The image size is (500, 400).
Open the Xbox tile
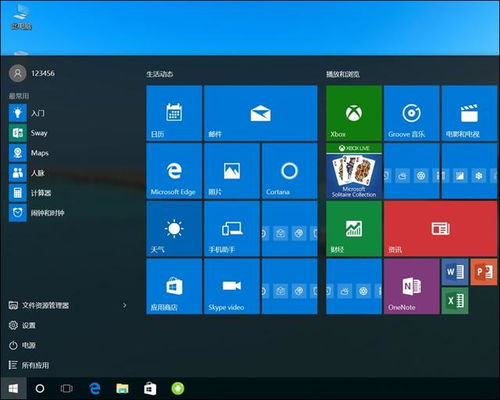tap(354, 113)
